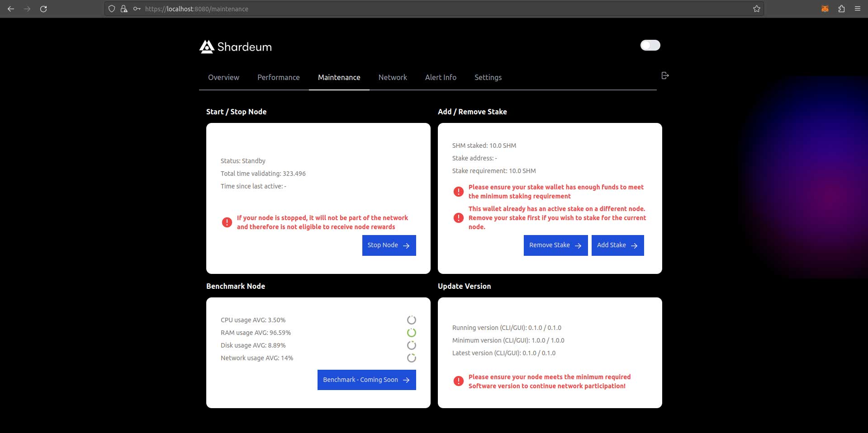
Task: Click the Disk usage spinner icon
Action: pos(411,345)
